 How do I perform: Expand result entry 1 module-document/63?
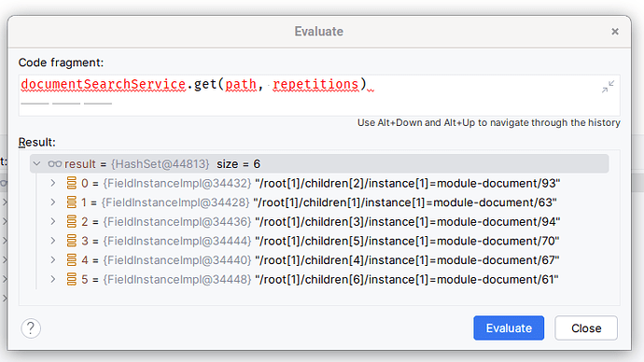[53, 202]
